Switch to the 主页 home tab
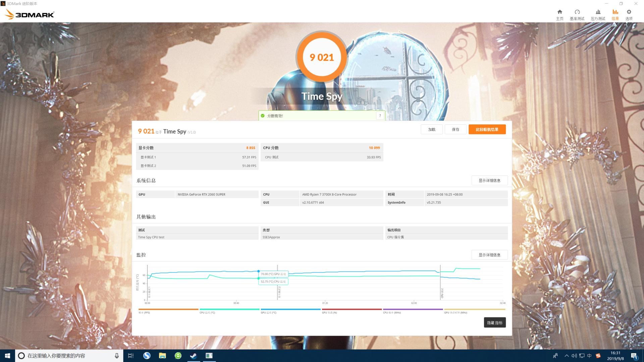This screenshot has height=362, width=644. point(559,14)
